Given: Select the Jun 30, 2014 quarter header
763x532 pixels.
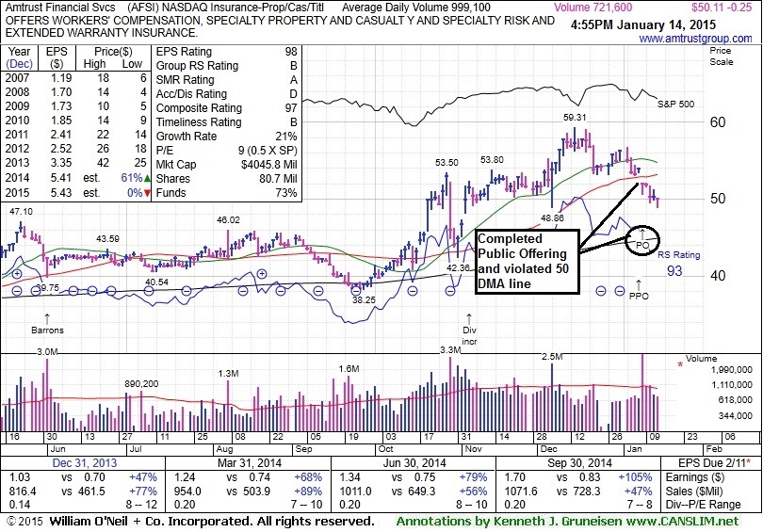Looking at the screenshot, I should (x=414, y=462).
